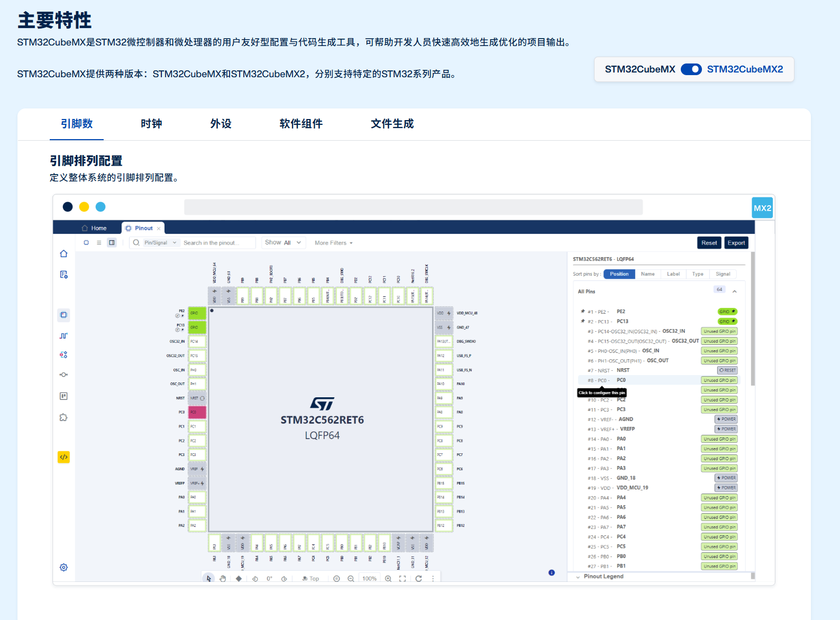Image resolution: width=840 pixels, height=620 pixels.
Task: Toggle the STM32CubeMX / STM32CubeMX2 switch
Action: 691,69
